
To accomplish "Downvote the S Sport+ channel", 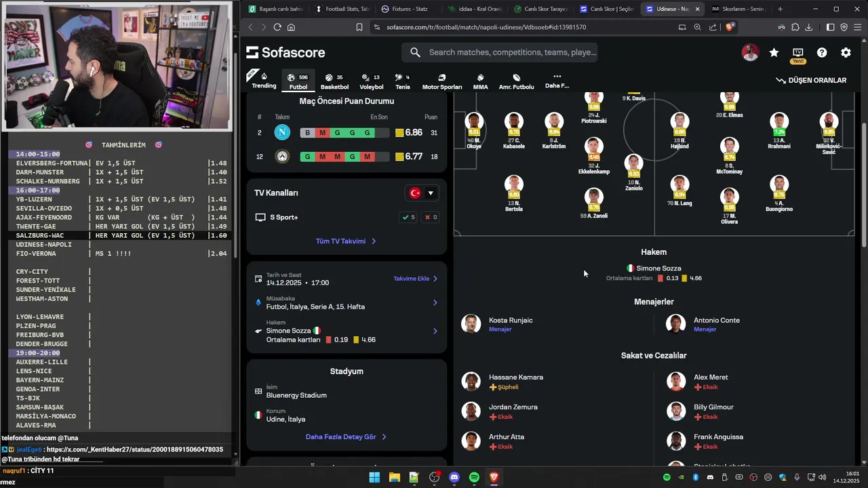I will point(431,218).
